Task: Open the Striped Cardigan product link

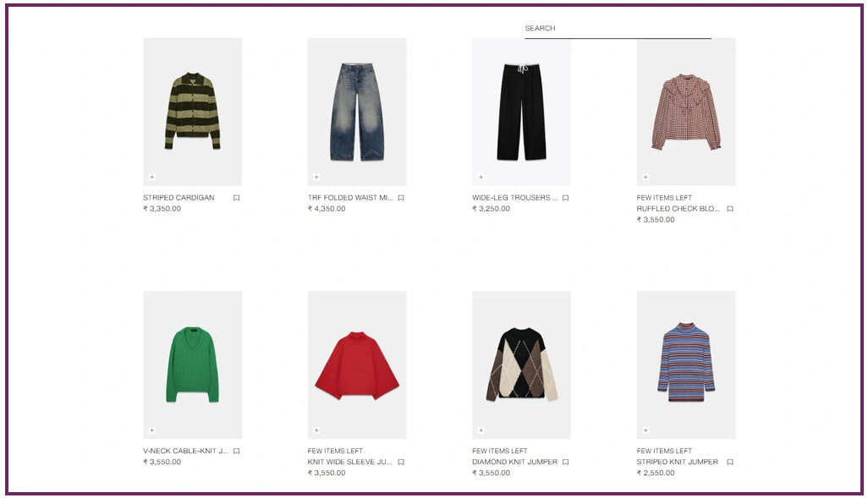Action: (179, 198)
